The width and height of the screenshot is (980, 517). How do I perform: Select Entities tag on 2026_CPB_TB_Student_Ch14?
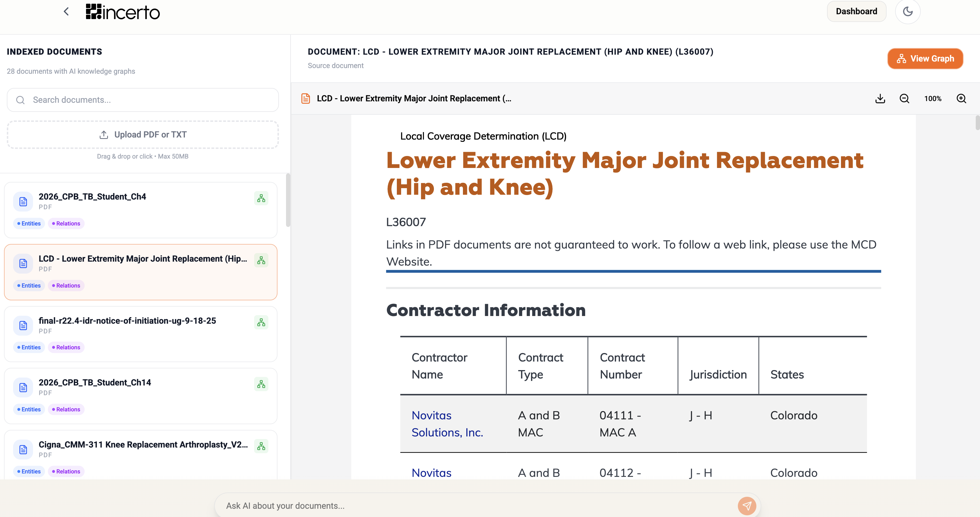coord(29,409)
